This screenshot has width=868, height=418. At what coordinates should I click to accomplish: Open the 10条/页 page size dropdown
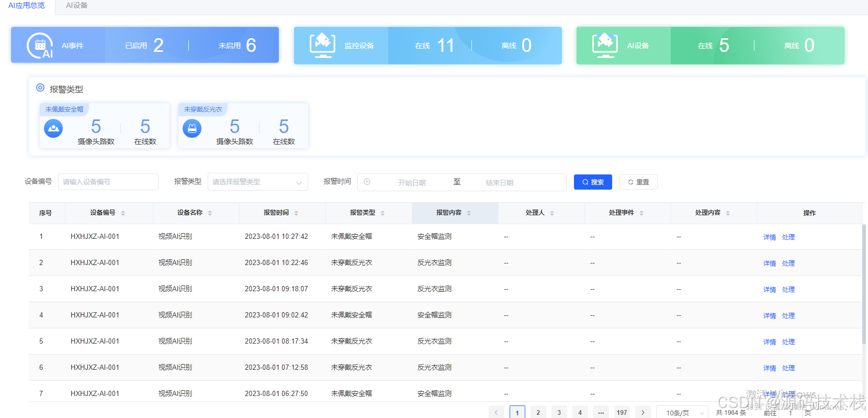(682, 413)
